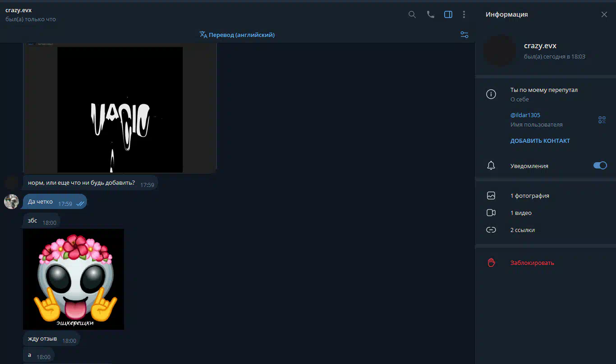616x364 pixels.
Task: Start a voice call with phone icon
Action: point(430,14)
